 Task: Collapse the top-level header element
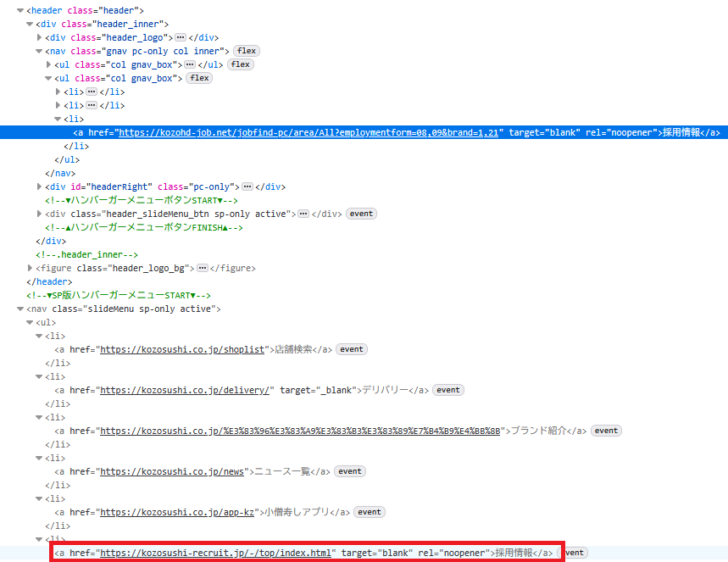pos(20,10)
